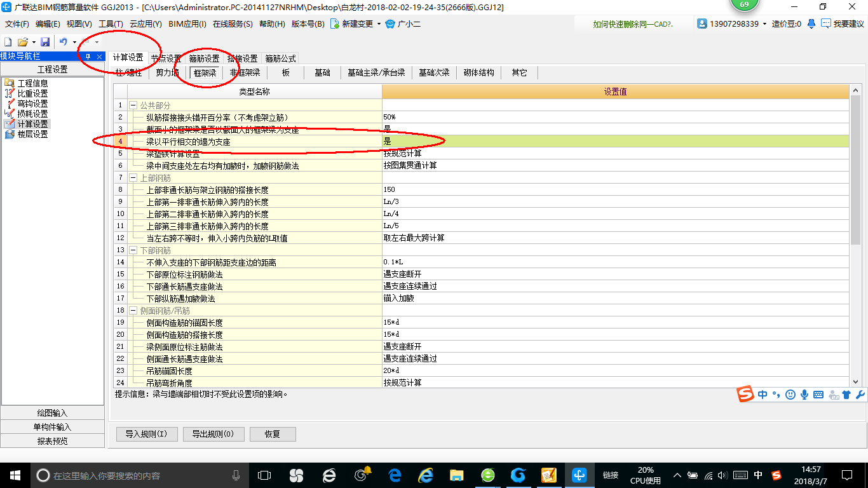
Task: Open Sogou IME wrench settings icon
Action: tap(860, 395)
